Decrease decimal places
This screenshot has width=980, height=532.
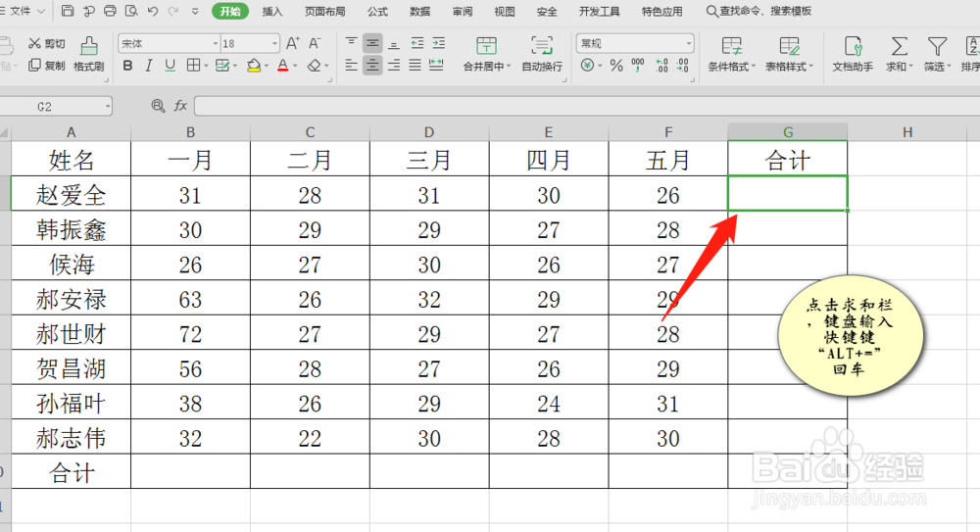pyautogui.click(x=683, y=65)
